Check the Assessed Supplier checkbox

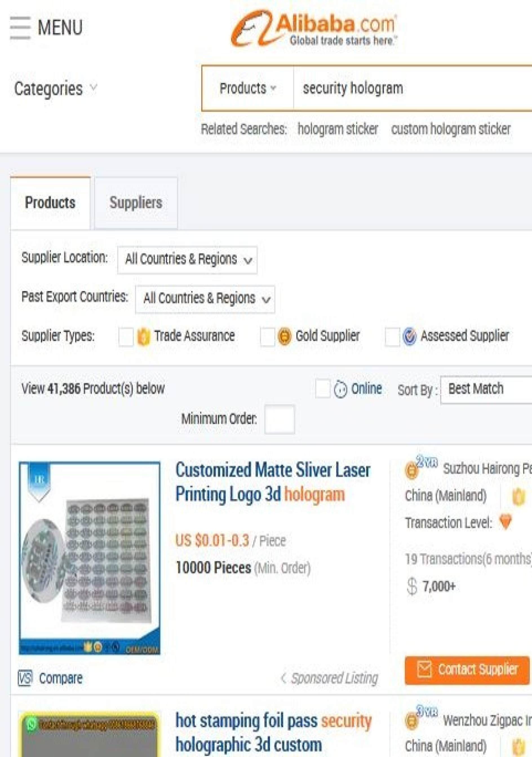pyautogui.click(x=392, y=337)
